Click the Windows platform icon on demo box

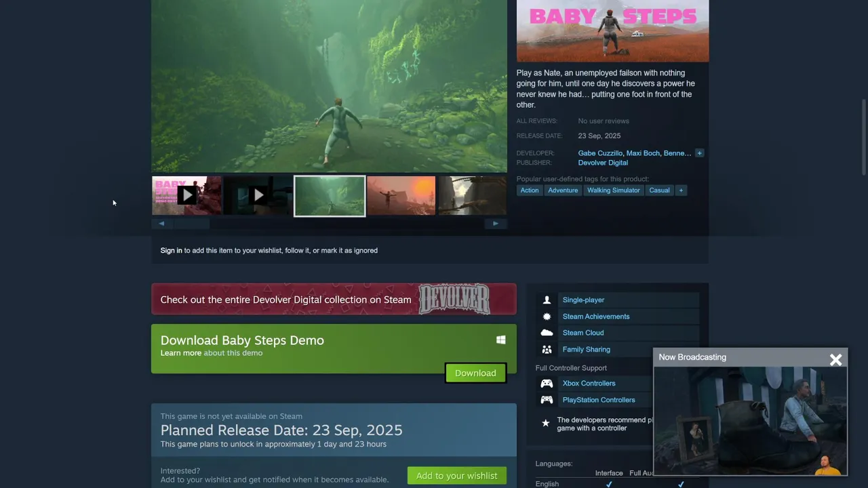[501, 340]
